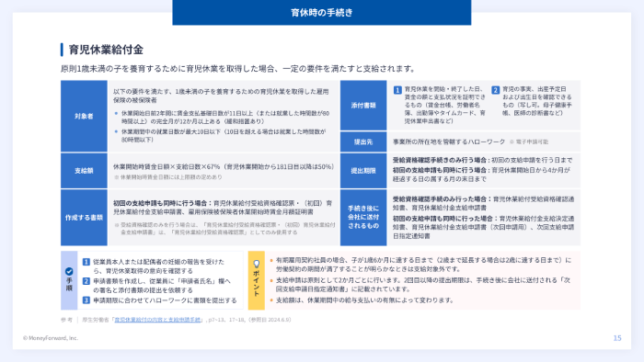Click the 作成する書類 row header cell
Screen dimensions: 644x362
click(84, 217)
